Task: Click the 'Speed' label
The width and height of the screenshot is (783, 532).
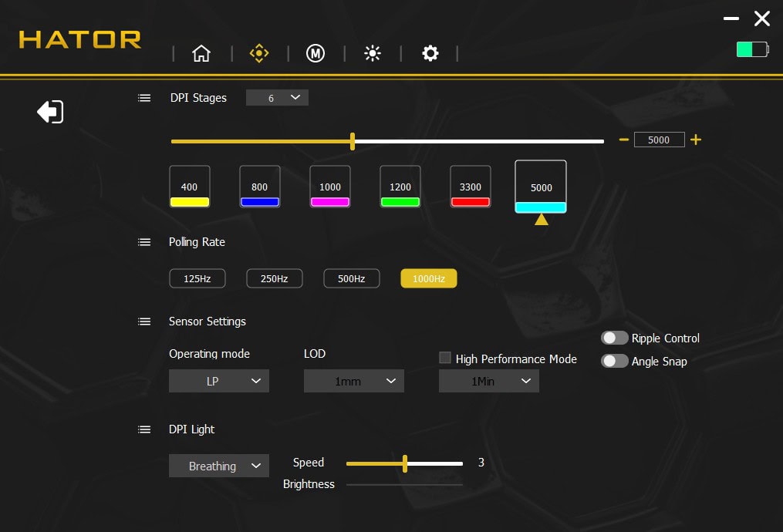Action: 309,463
